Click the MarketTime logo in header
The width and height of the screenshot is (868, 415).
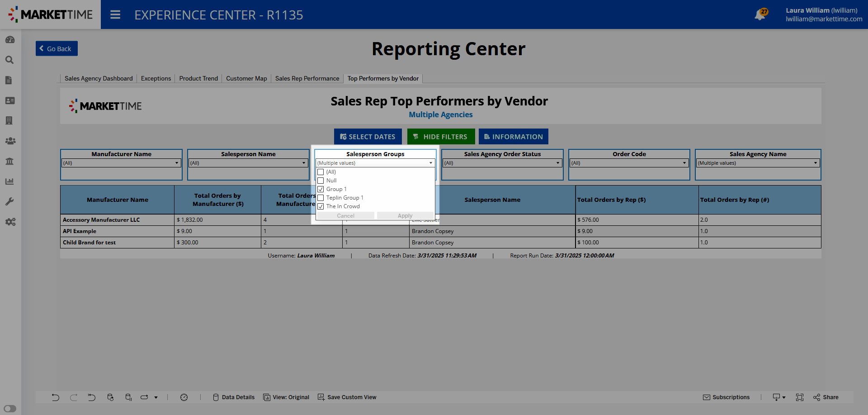[x=50, y=14]
